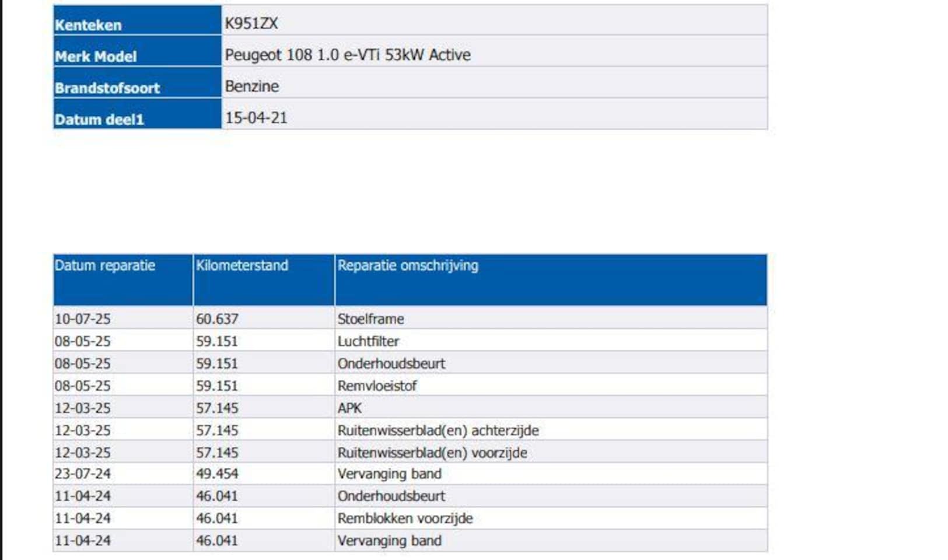Viewport: 948px width, 560px height.
Task: Select the Datum deel1 date 15-04-21
Action: tap(256, 118)
